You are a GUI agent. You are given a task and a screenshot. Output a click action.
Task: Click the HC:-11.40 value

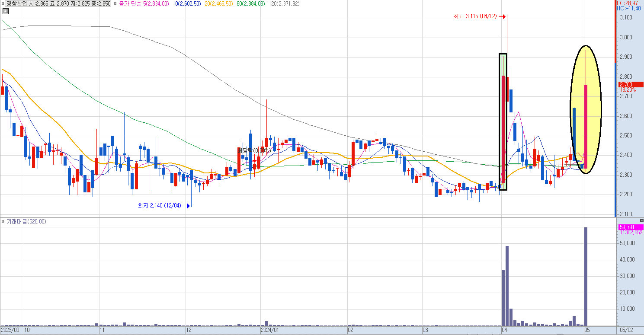(x=629, y=8)
